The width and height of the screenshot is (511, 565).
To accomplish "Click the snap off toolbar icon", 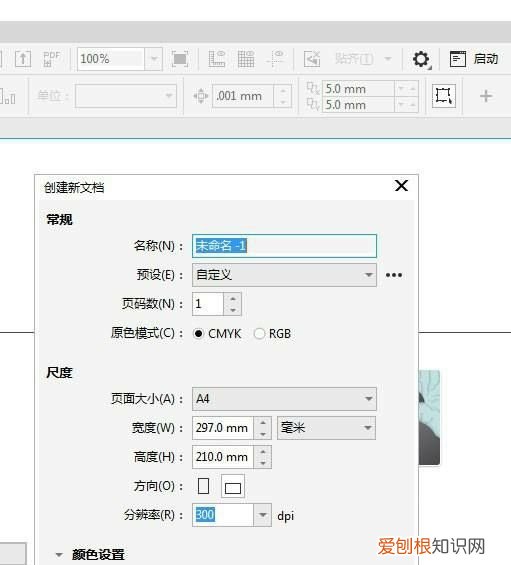I will click(x=312, y=59).
